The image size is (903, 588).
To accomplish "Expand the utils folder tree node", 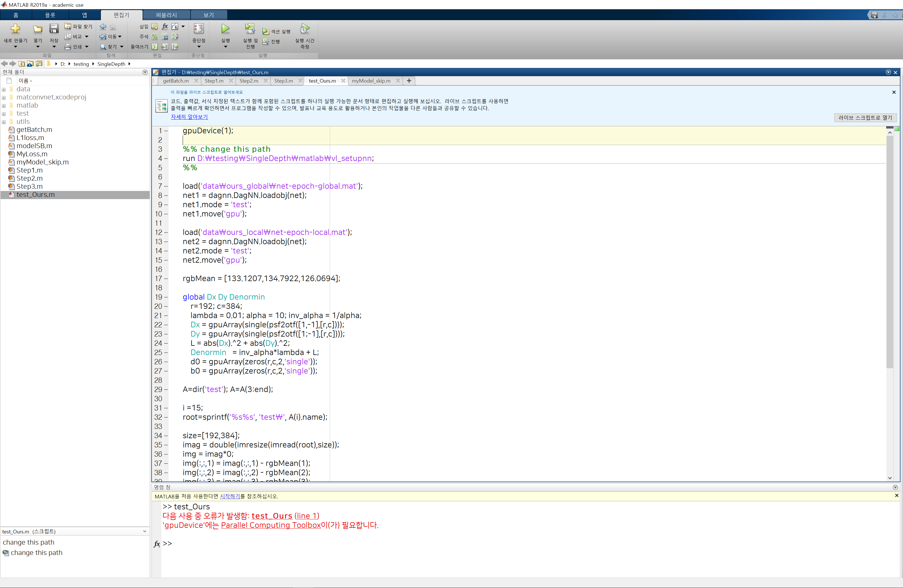I will point(4,122).
